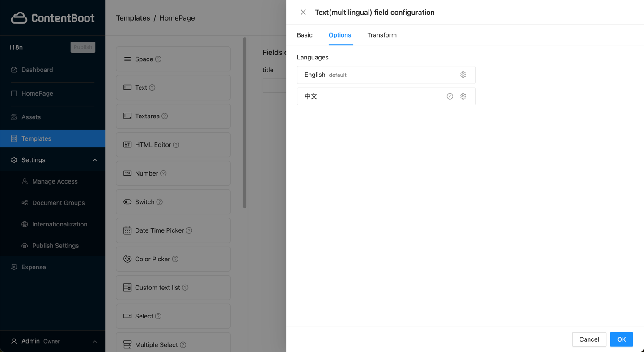Expand the Admin account menu chevron
644x352 pixels.
tap(95, 341)
